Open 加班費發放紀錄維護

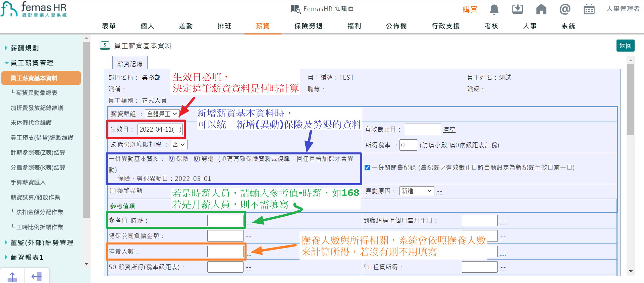(x=37, y=108)
